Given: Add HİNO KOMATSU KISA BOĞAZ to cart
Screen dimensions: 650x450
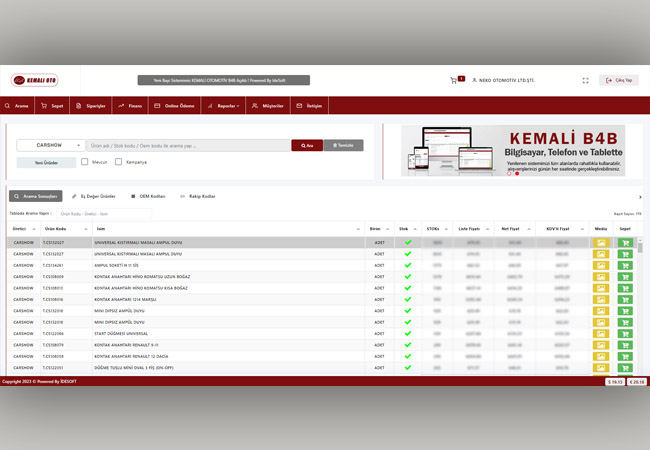Looking at the screenshot, I should click(x=625, y=288).
